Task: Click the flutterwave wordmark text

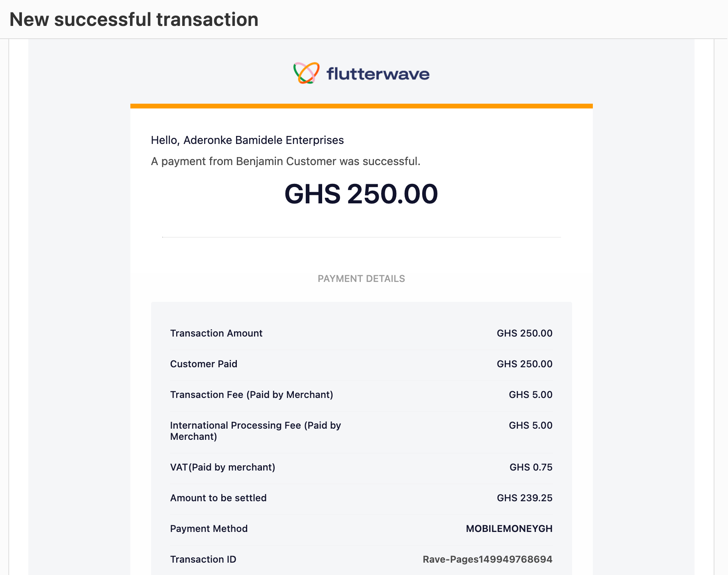Action: pos(378,74)
